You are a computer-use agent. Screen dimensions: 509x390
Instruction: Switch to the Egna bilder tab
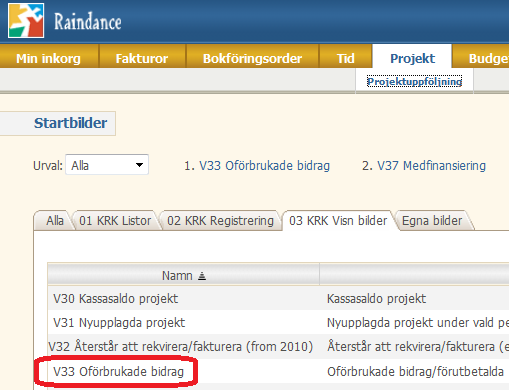tap(432, 221)
